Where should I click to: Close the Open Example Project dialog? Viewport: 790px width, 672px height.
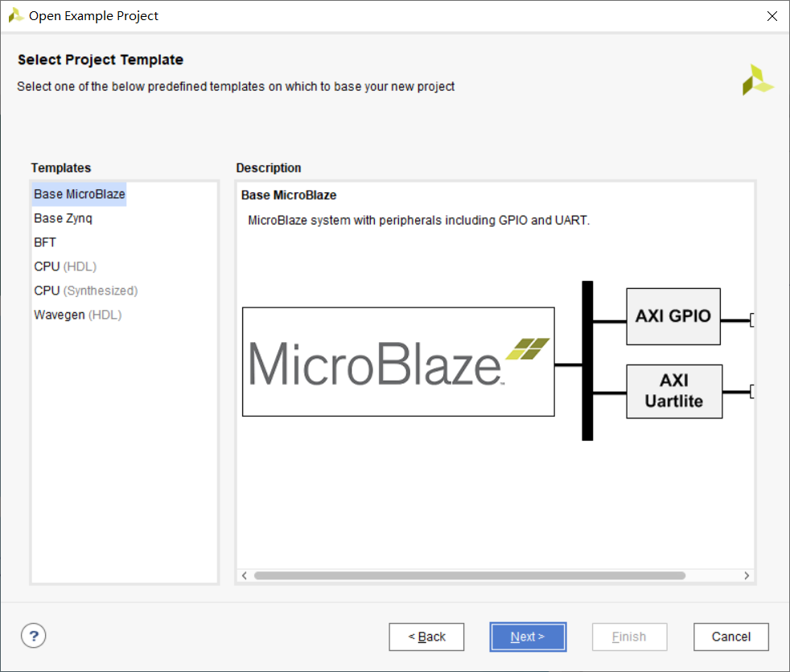pos(771,16)
